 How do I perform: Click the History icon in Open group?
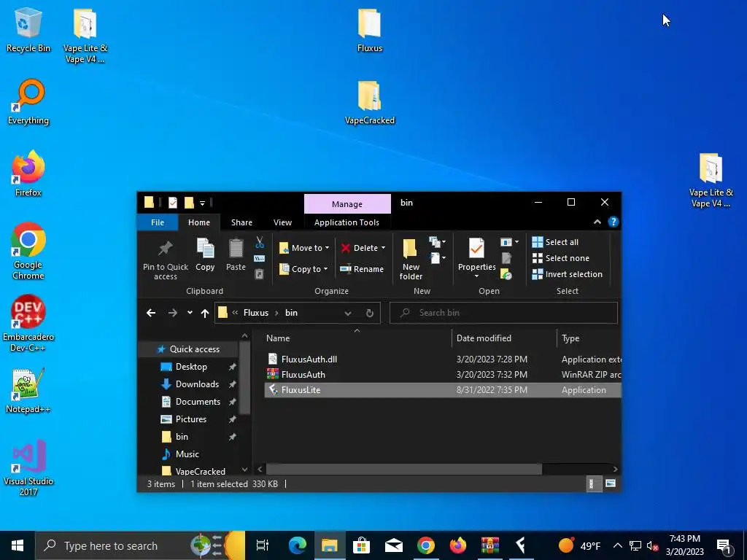pos(506,274)
